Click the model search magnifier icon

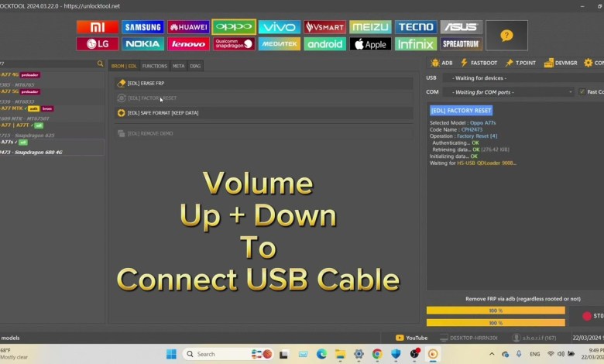coord(100,64)
